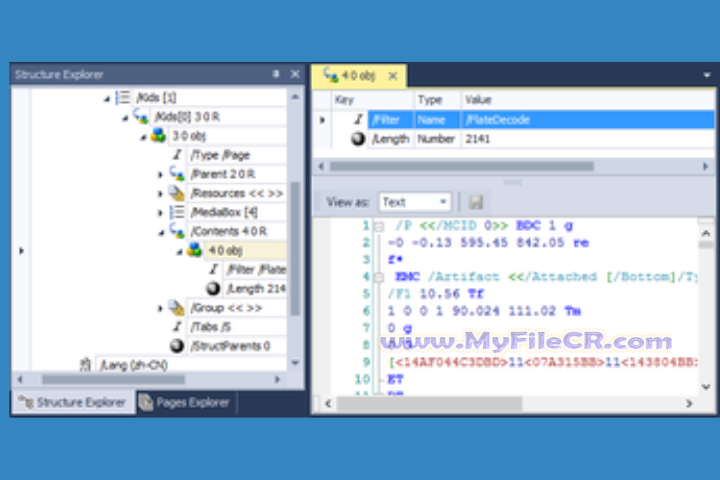Screen dimensions: 720x480
Task: Click the /Filter name icon in tree
Action: (214, 269)
